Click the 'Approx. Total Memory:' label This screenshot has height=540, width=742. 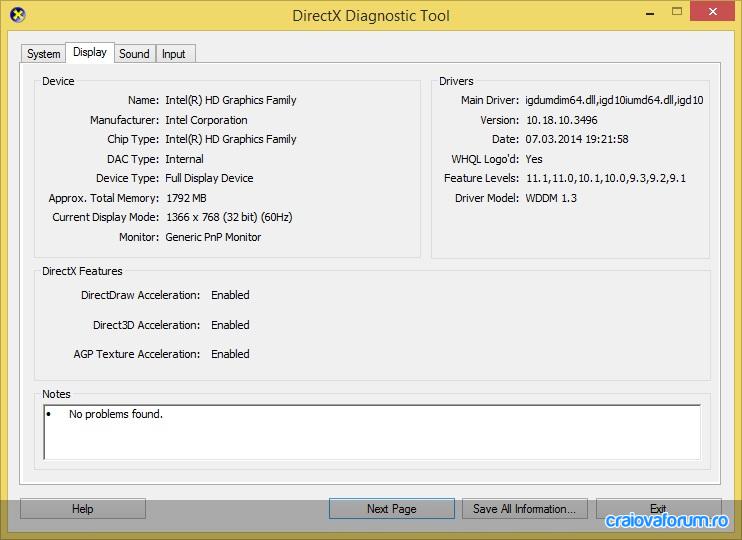[x=104, y=198]
